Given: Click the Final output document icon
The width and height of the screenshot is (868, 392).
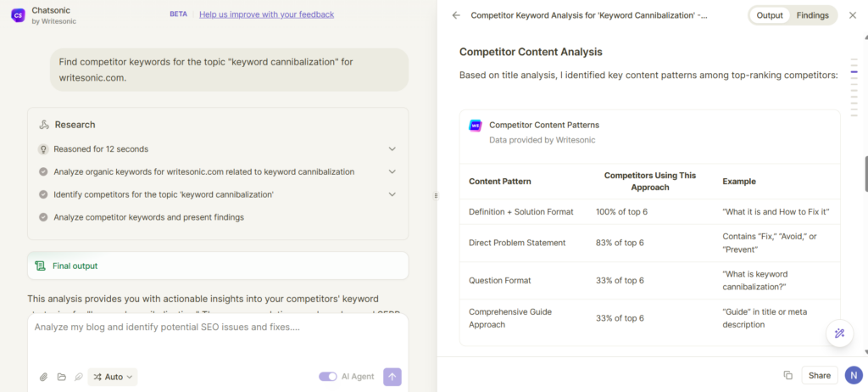Looking at the screenshot, I should click(x=40, y=266).
